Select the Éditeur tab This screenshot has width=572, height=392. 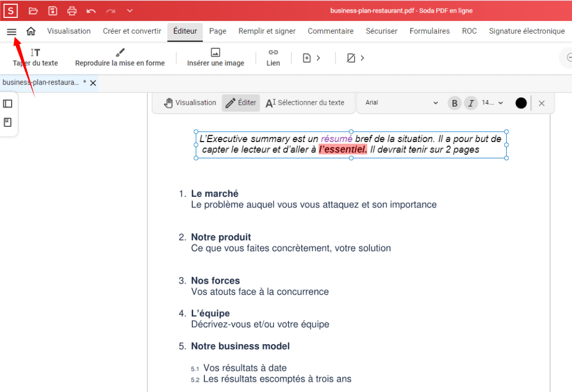185,32
